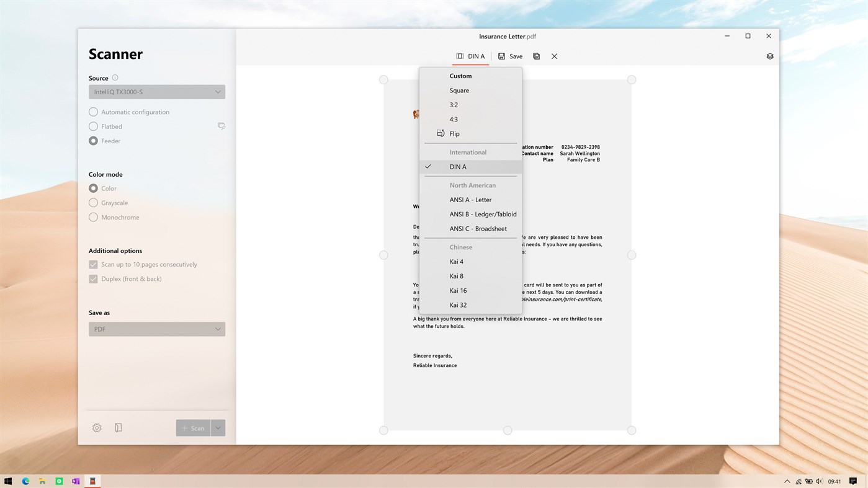868x488 pixels.
Task: Click the left-middle crop handle
Action: tap(383, 255)
